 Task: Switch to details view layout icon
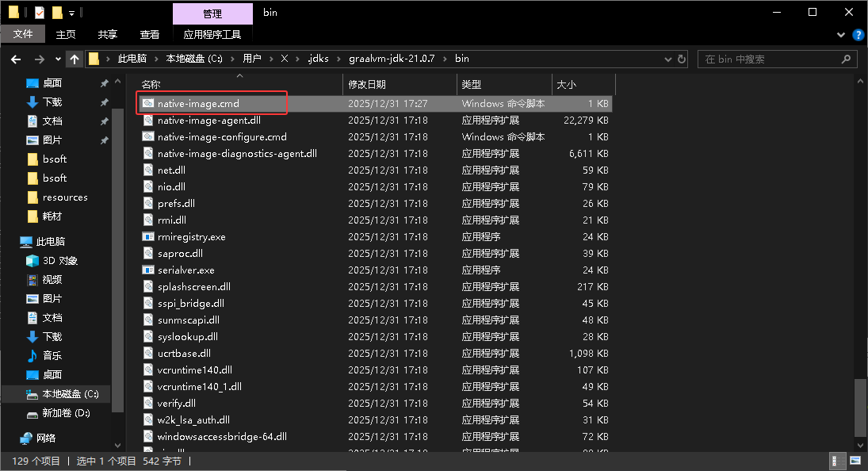click(x=838, y=461)
